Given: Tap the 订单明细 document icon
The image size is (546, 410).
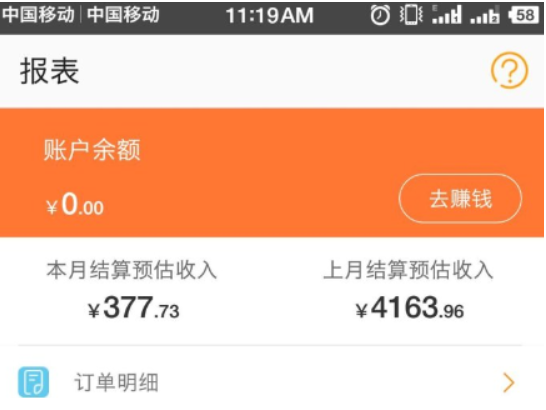Looking at the screenshot, I should tap(33, 382).
